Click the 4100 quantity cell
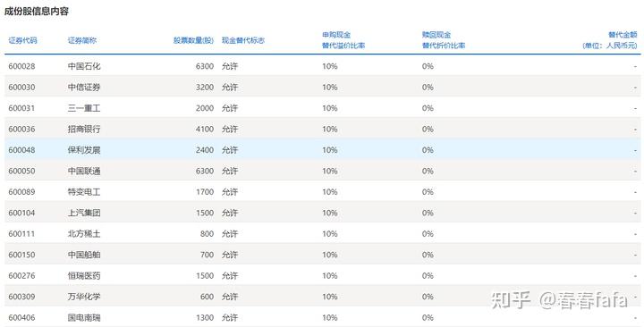This screenshot has height=327, width=644. (205, 129)
